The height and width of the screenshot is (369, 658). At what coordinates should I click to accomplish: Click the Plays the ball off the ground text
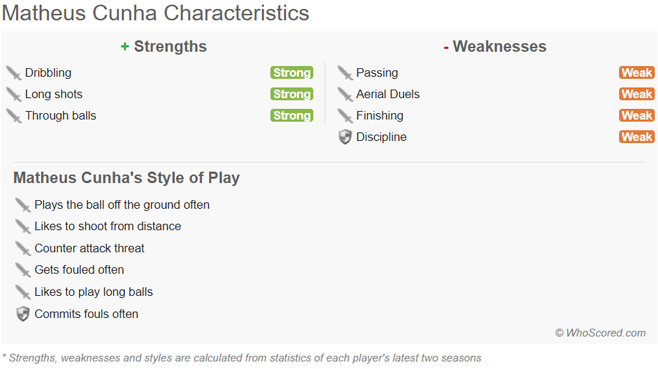click(122, 205)
